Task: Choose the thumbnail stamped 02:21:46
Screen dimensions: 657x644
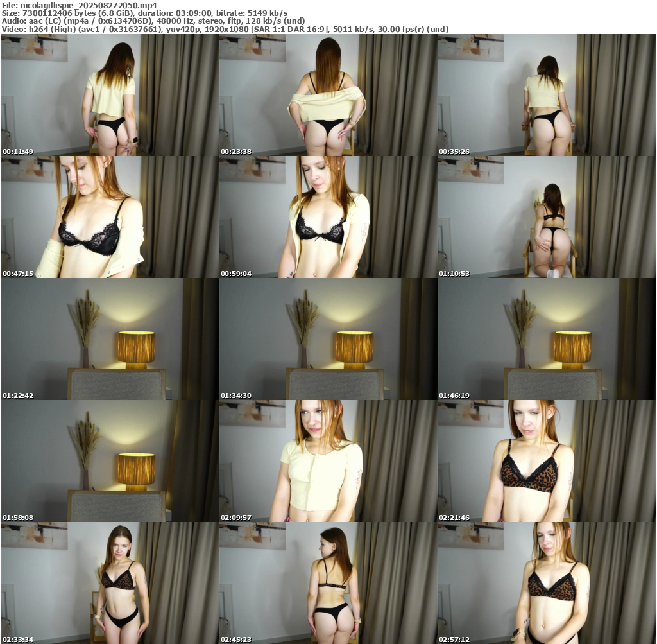Action: pyautogui.click(x=547, y=461)
